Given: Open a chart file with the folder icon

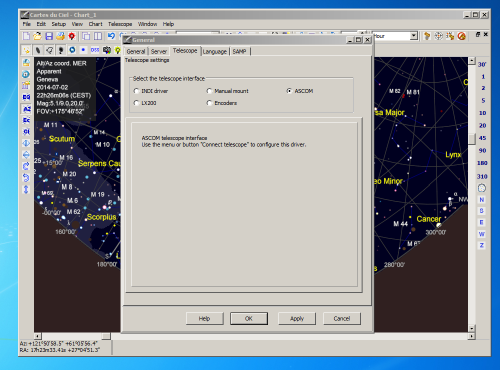Looking at the screenshot, I should (x=38, y=36).
